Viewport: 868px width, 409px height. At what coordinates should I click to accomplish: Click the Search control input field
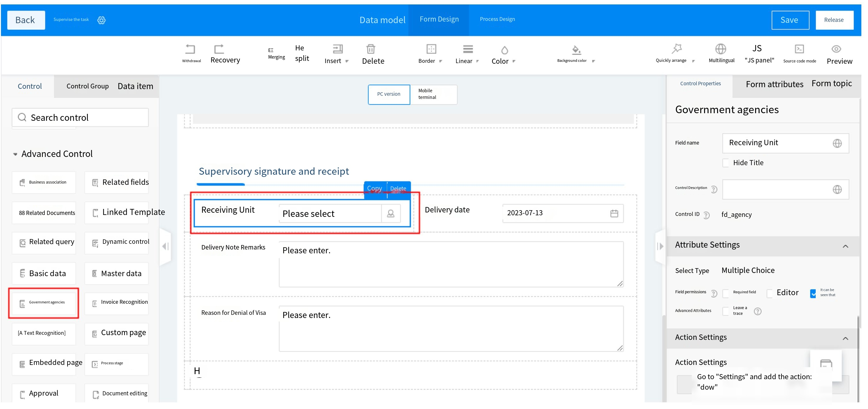pos(81,118)
